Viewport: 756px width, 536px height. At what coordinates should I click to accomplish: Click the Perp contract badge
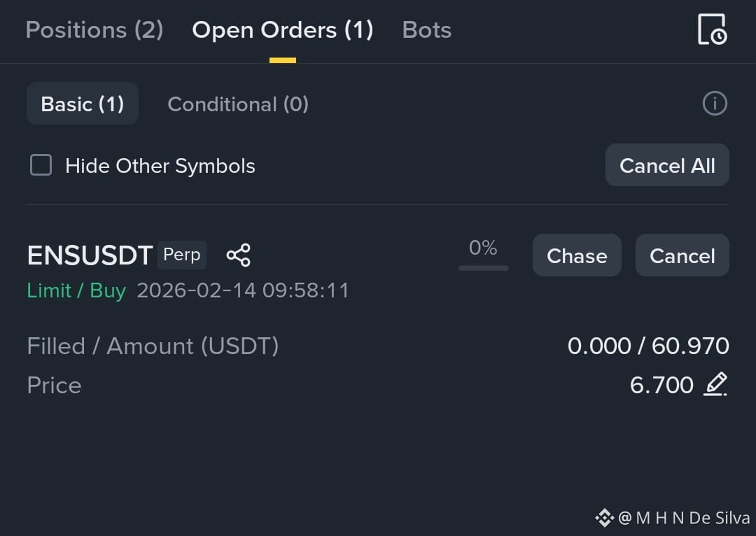[182, 255]
